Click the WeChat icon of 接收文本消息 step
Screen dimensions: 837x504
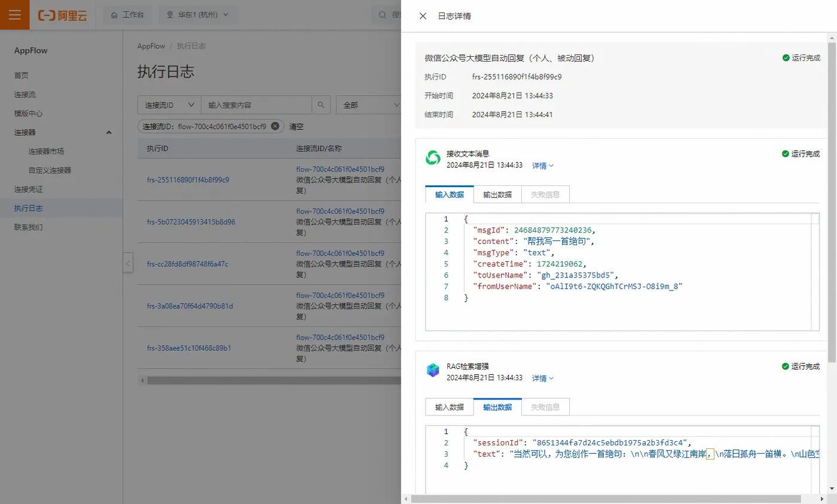[x=432, y=158]
